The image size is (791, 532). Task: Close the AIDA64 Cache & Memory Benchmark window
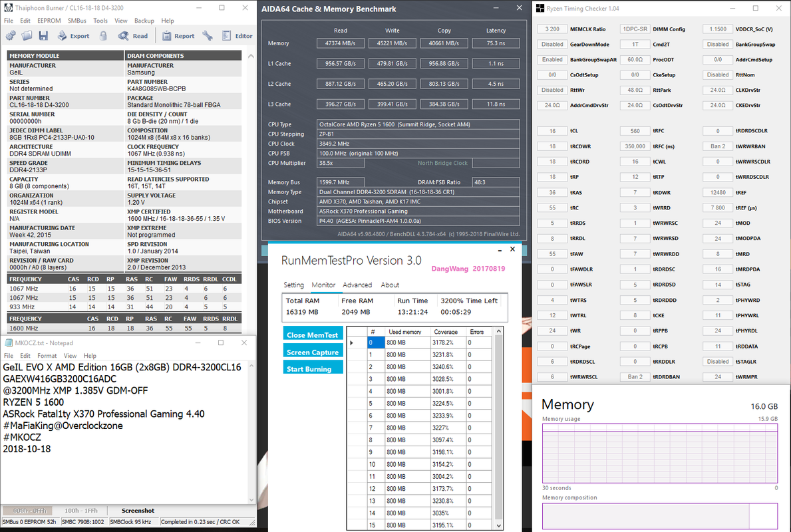[x=519, y=8]
